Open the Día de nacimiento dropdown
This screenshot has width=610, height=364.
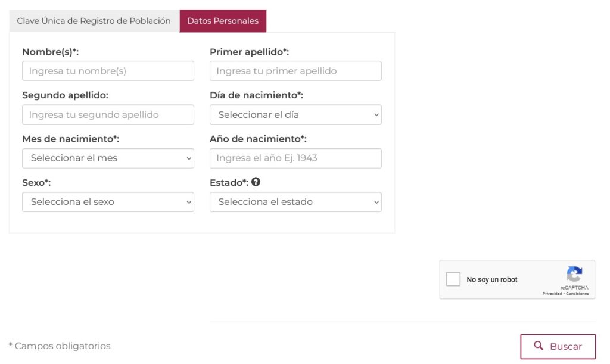click(x=295, y=114)
